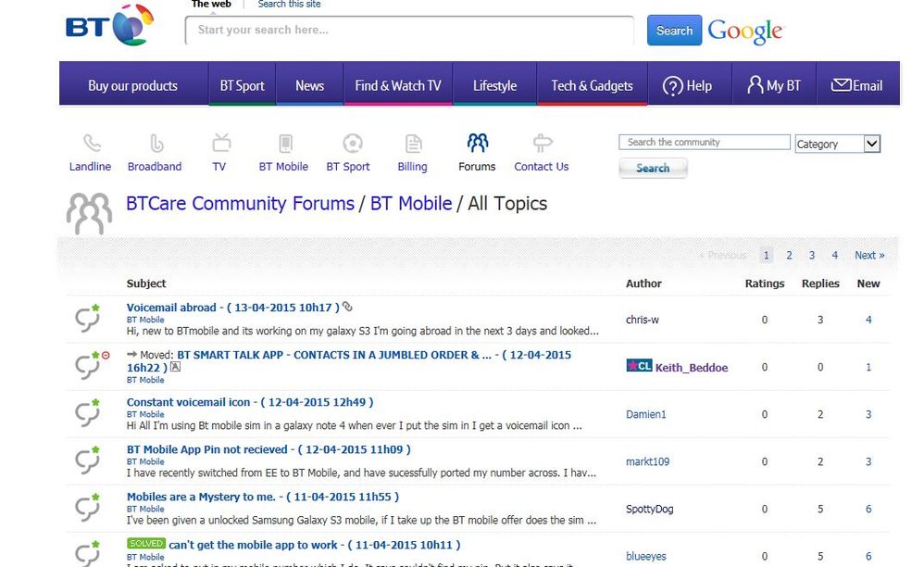924x567 pixels.
Task: Click the Email envelope icon
Action: (x=841, y=85)
